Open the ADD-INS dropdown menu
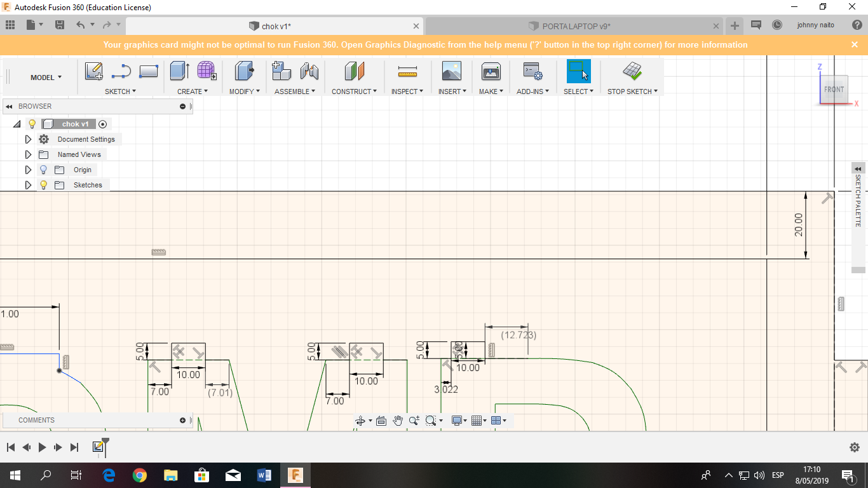Viewport: 868px width, 488px height. (533, 91)
